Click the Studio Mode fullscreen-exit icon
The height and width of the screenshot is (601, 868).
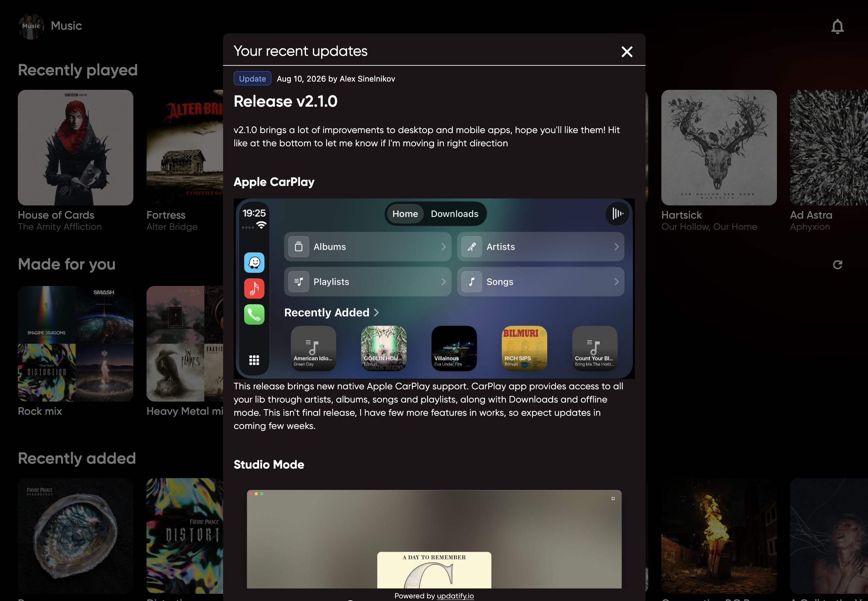613,499
